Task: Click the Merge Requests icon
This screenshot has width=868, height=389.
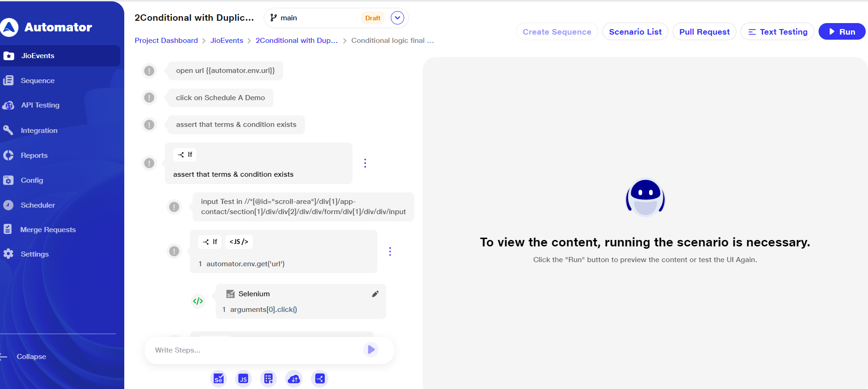Action: click(8, 229)
